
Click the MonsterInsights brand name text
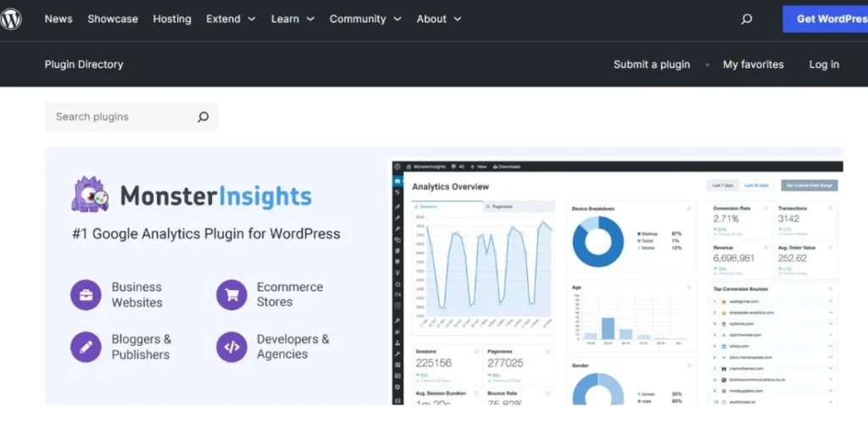coord(216,196)
